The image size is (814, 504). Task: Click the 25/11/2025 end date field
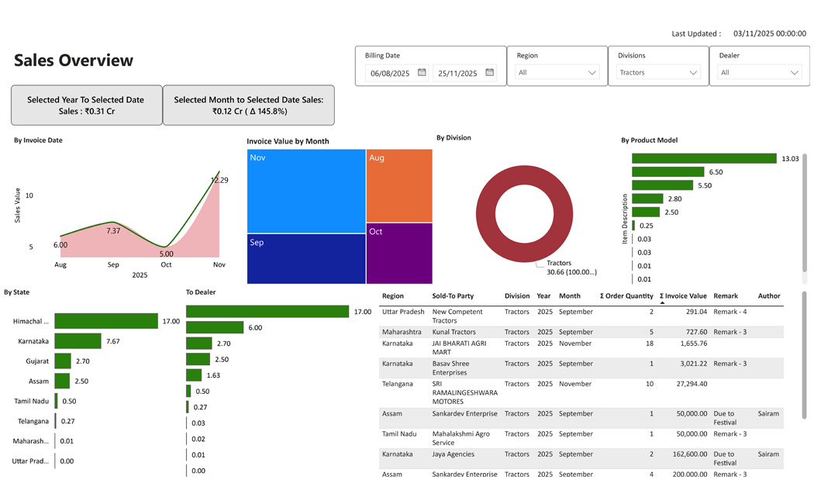[457, 73]
